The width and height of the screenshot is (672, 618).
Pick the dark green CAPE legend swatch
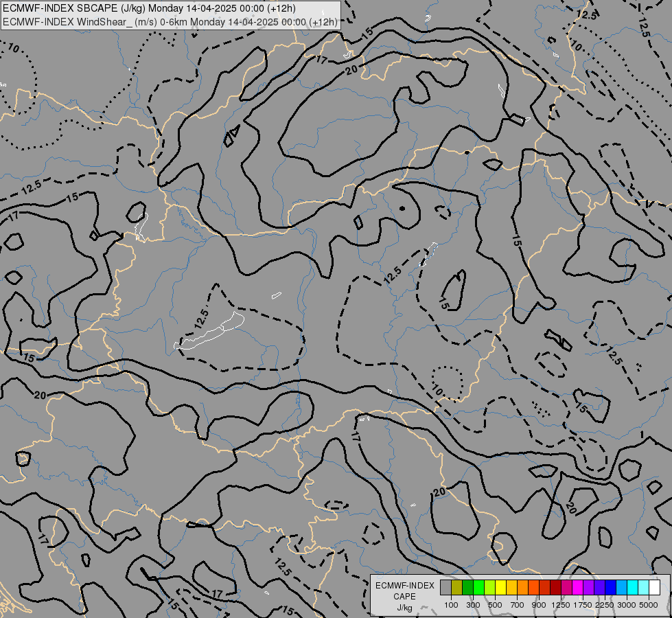pos(467,587)
